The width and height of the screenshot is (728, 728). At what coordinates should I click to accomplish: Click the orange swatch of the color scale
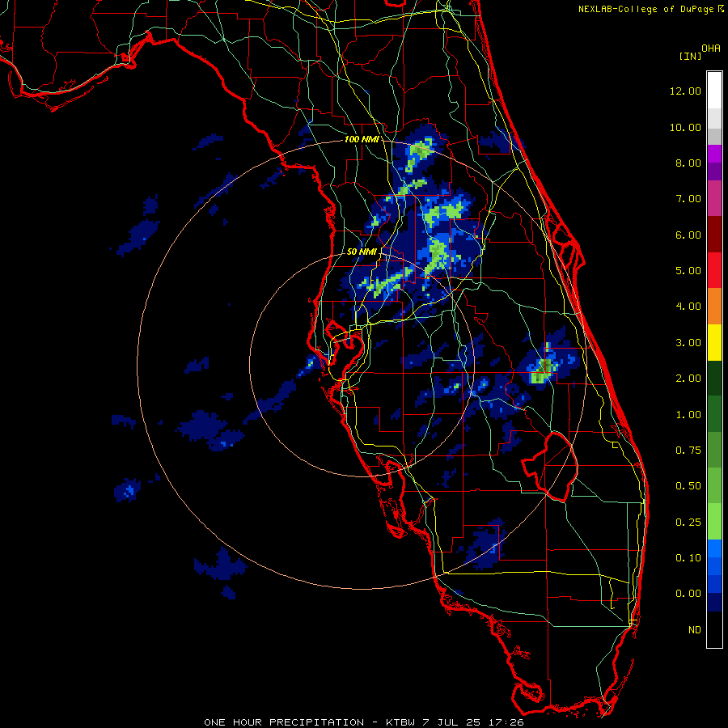tap(714, 306)
